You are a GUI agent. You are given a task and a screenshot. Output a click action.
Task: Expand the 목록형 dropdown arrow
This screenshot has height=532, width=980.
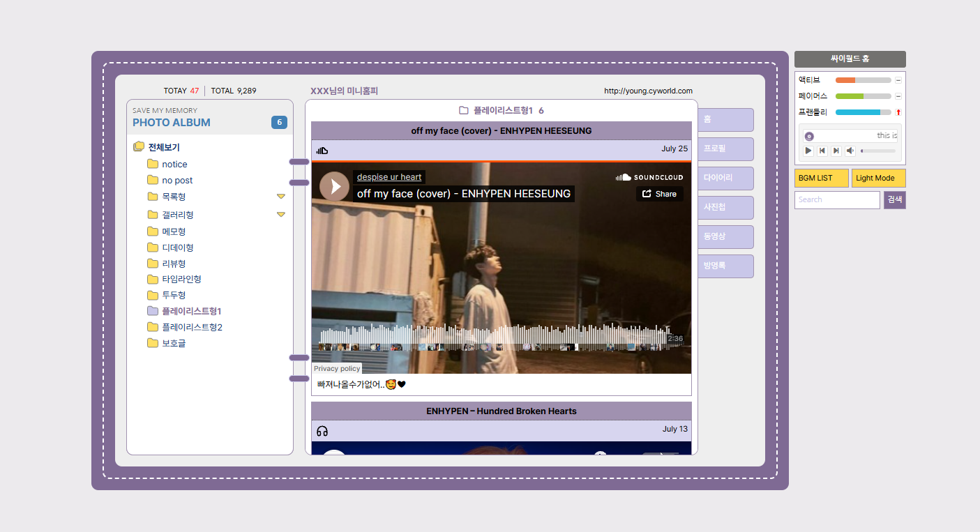pos(281,197)
